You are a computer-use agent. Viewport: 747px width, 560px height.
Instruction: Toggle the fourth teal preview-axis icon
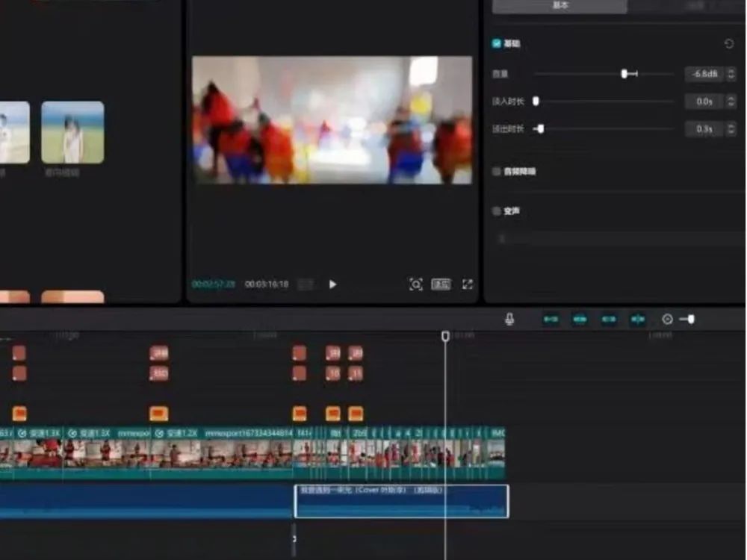[x=638, y=319]
